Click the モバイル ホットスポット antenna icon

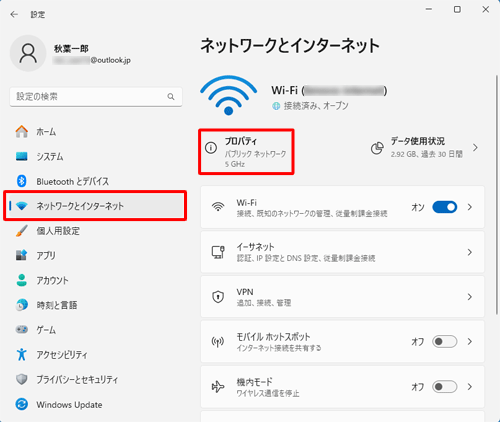point(218,342)
